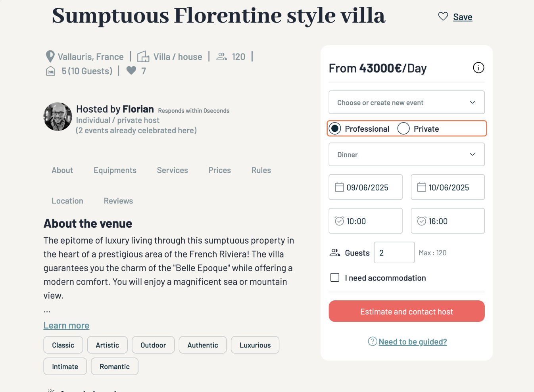534x392 pixels.
Task: Click the clock icon beside 16:00
Action: click(421, 221)
